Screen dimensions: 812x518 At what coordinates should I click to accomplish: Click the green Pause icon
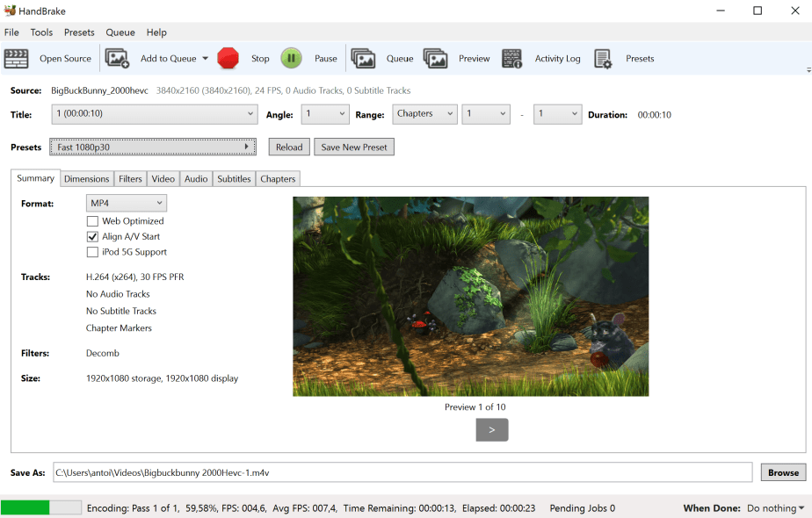291,59
